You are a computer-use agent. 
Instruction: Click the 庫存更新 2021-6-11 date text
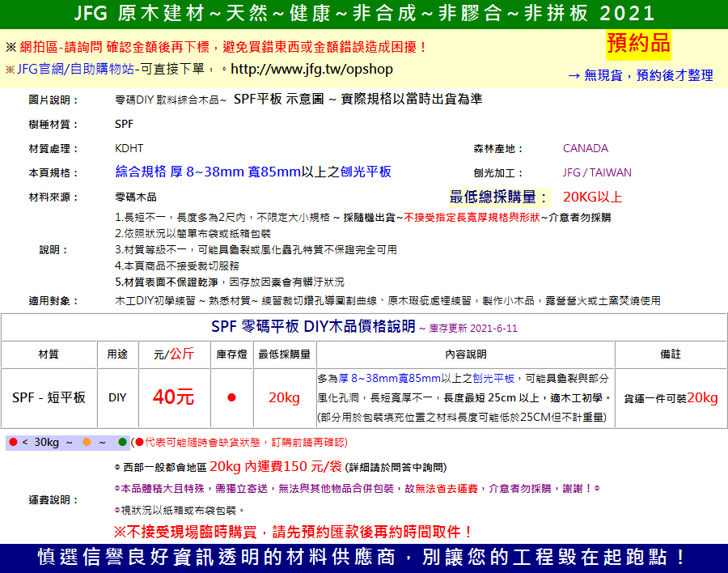[472, 329]
